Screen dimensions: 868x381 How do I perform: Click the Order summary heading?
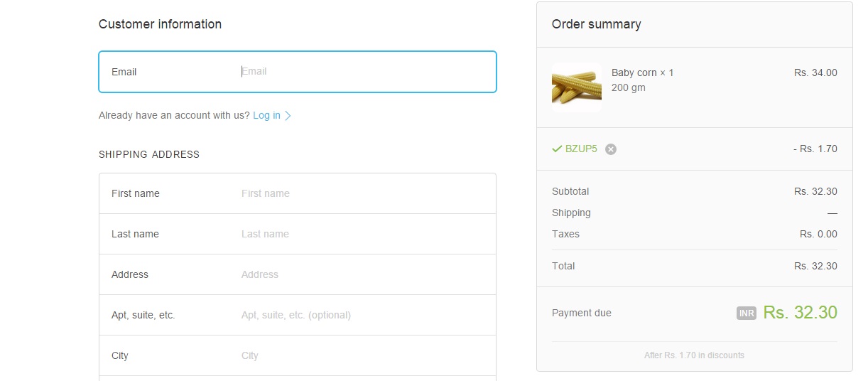[596, 24]
